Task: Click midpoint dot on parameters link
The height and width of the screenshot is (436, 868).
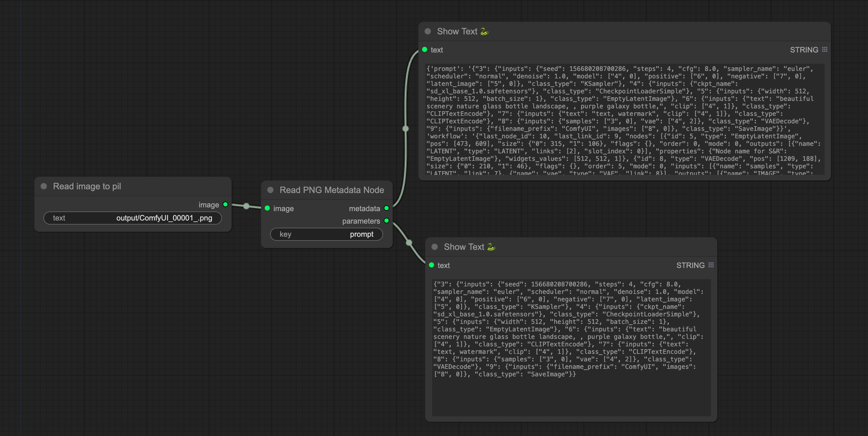Action: point(409,243)
